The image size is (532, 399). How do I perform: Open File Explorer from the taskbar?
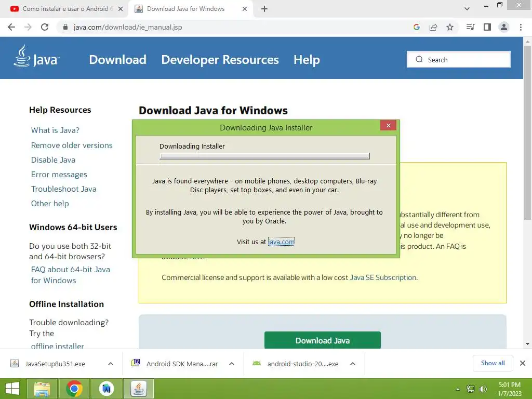(x=42, y=389)
